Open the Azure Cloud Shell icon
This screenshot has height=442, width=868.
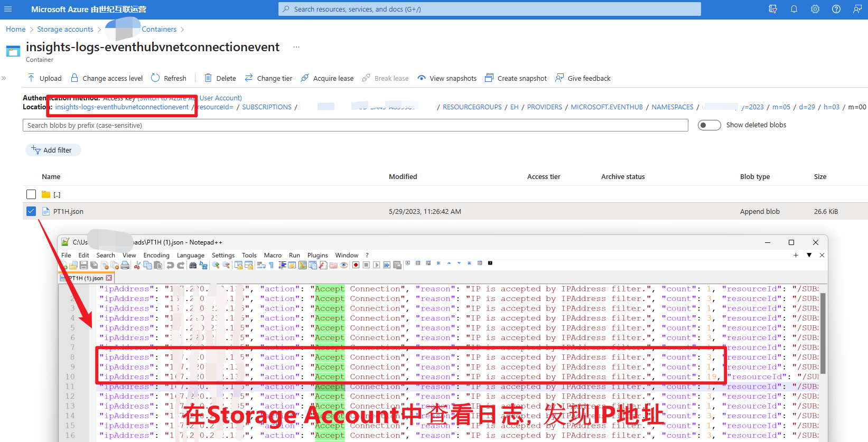(772, 9)
